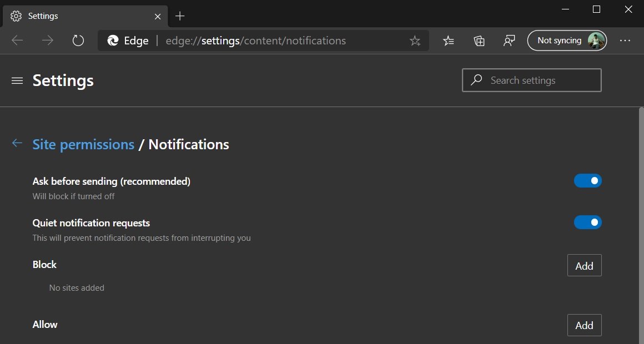The image size is (644, 344).
Task: Toggle Ask before sending switch
Action: click(587, 181)
